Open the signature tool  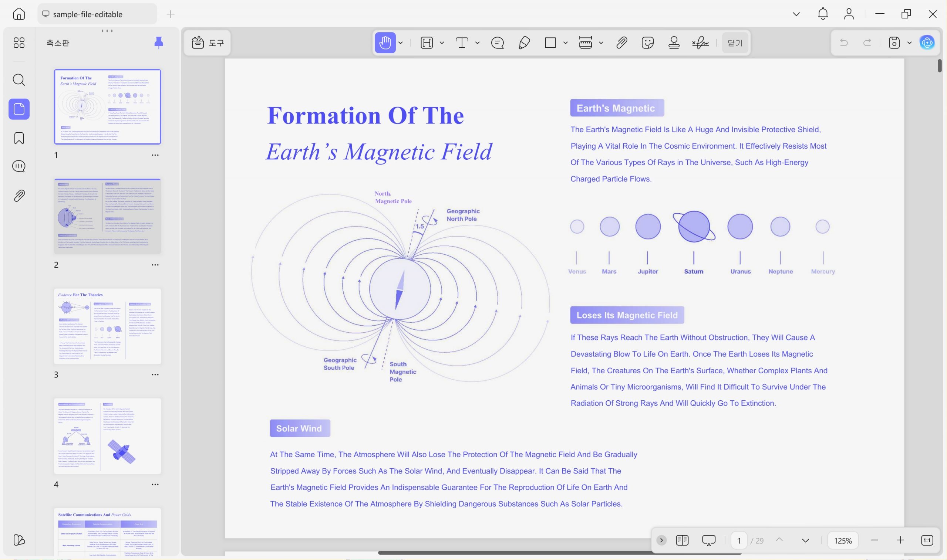pyautogui.click(x=700, y=43)
